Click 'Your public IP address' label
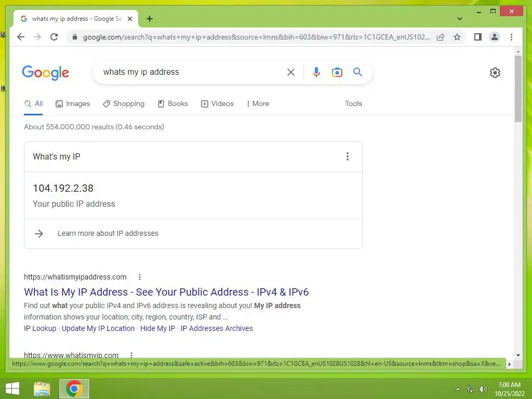 point(74,204)
